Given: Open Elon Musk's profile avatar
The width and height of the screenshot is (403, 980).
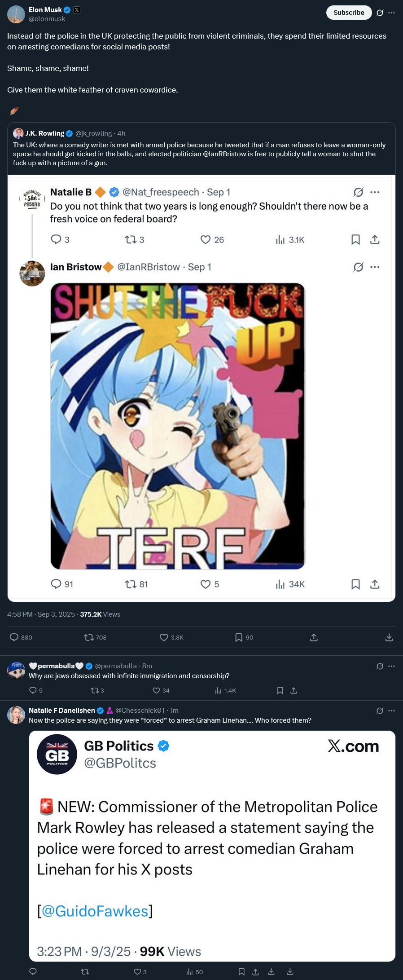Looking at the screenshot, I should (x=16, y=14).
